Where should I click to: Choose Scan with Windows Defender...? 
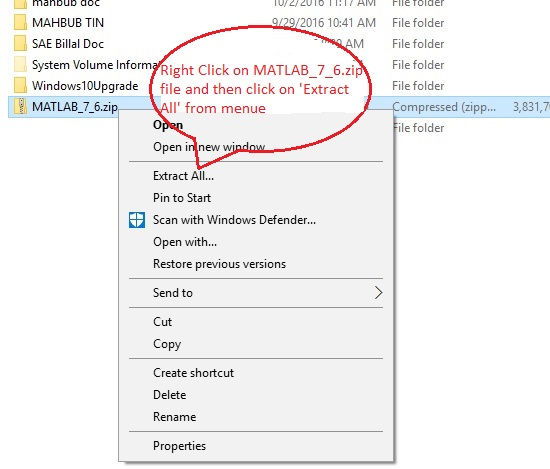(x=234, y=220)
